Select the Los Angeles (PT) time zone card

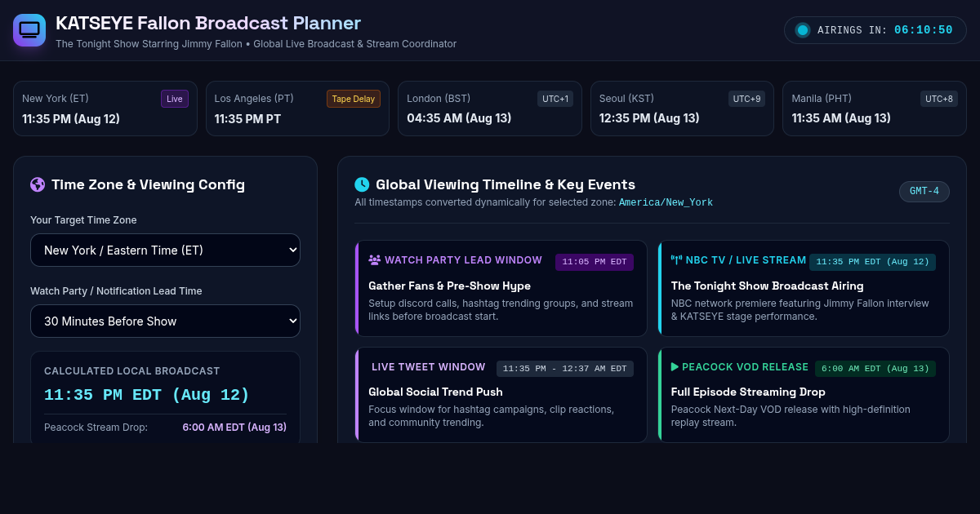point(298,109)
